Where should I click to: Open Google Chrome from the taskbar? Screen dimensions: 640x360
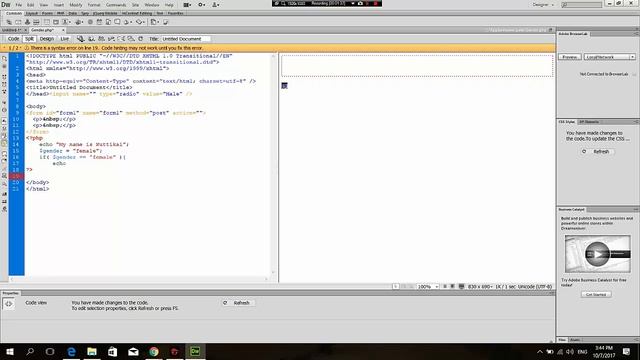(154, 351)
